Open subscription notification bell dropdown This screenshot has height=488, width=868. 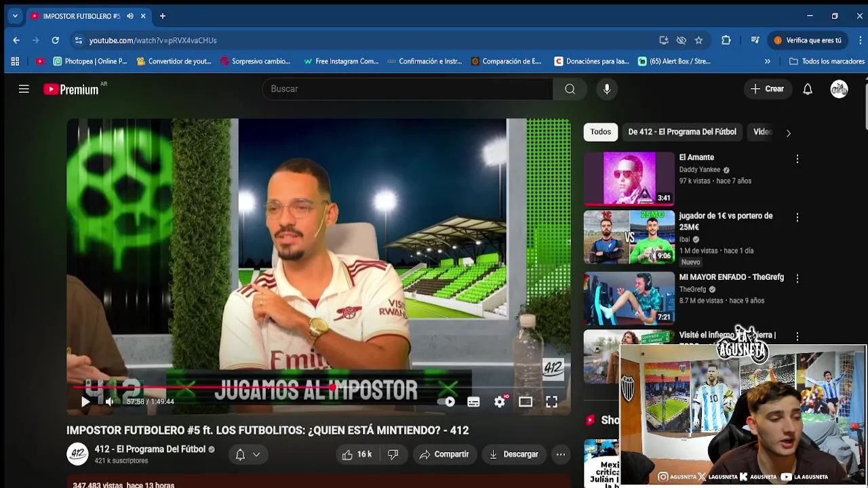click(248, 455)
